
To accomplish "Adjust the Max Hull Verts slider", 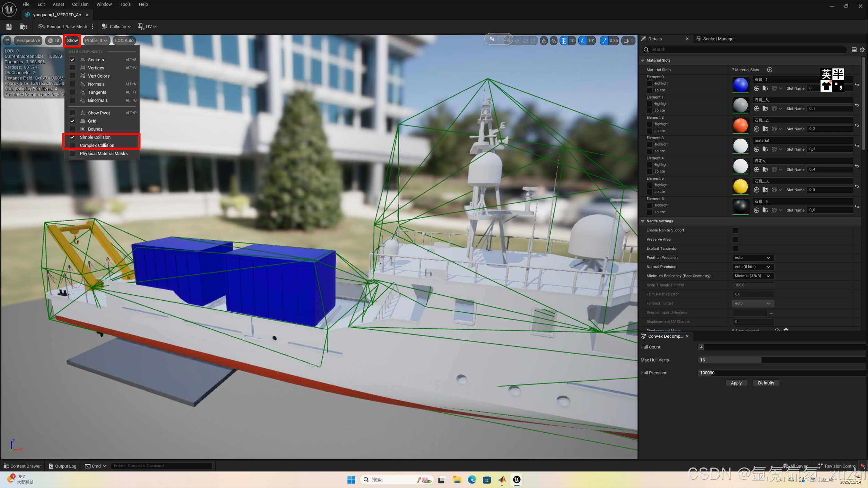I will tap(761, 360).
